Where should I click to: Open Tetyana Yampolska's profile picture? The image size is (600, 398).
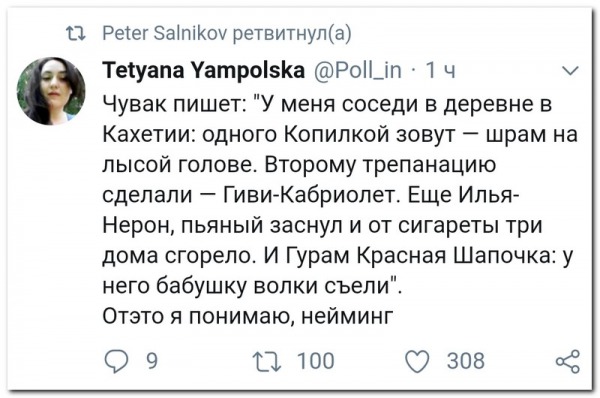coord(51,91)
